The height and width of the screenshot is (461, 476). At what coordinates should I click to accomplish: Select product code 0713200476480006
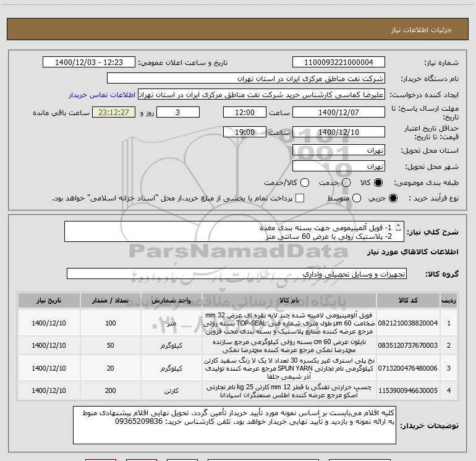[408, 368]
